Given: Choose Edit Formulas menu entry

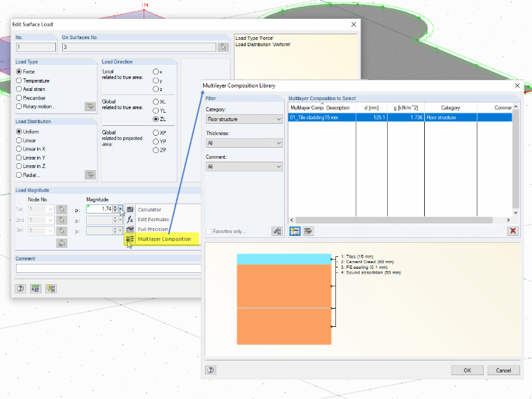Looking at the screenshot, I should tap(153, 220).
